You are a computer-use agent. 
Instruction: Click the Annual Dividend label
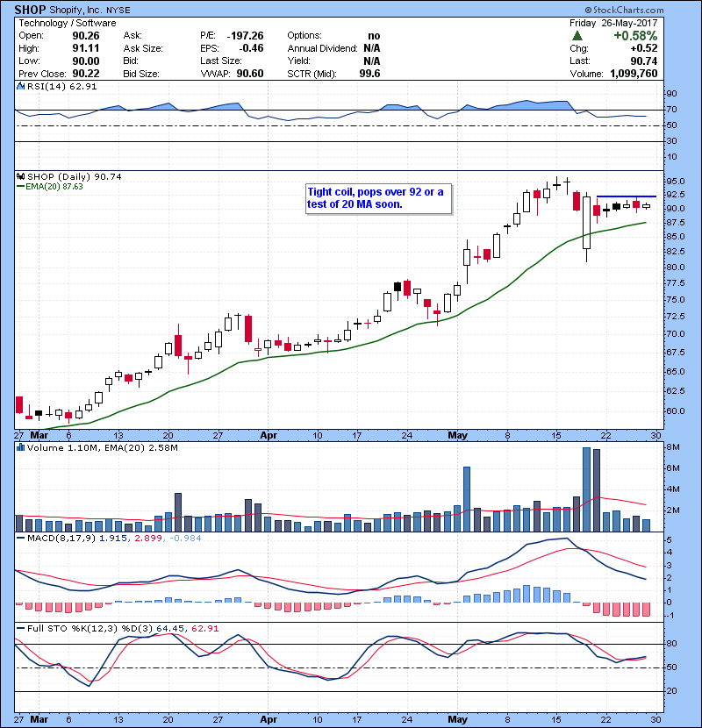[x=322, y=48]
